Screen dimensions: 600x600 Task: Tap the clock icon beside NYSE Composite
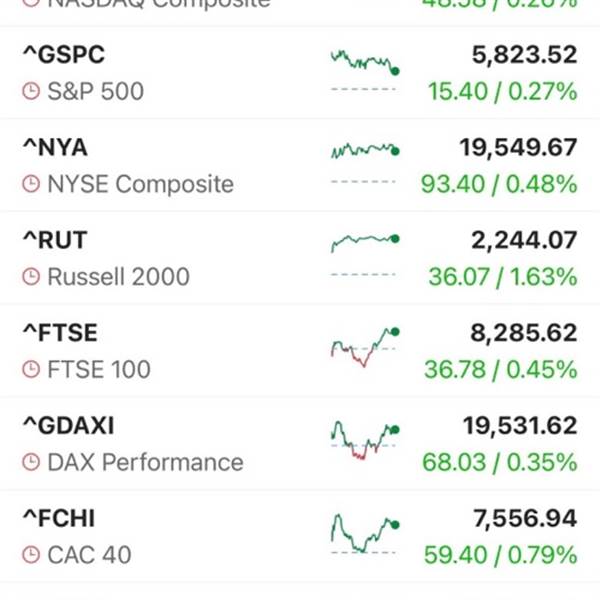(x=31, y=184)
